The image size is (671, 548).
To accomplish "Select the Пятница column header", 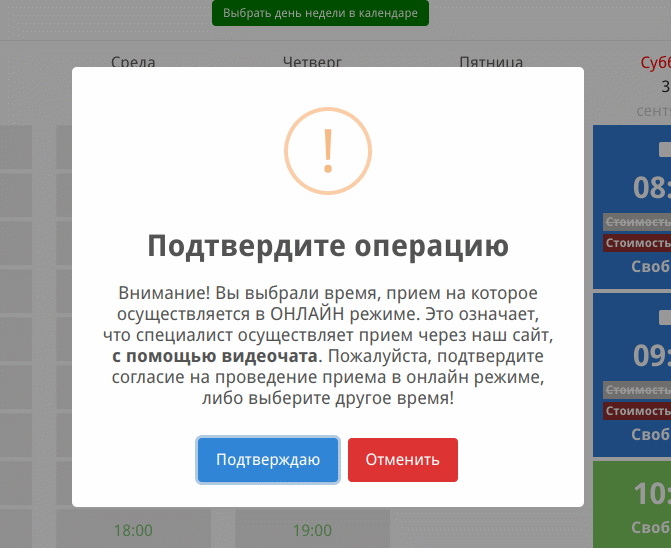I will (x=491, y=62).
